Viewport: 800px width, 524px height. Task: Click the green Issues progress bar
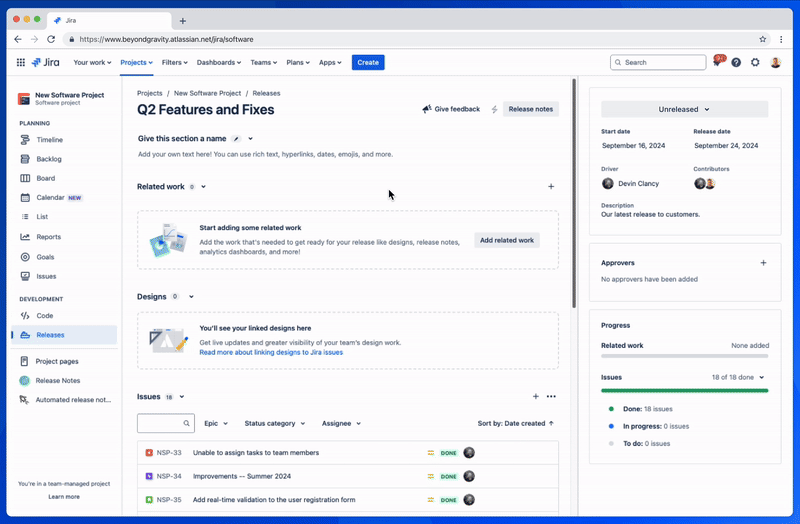[684, 391]
